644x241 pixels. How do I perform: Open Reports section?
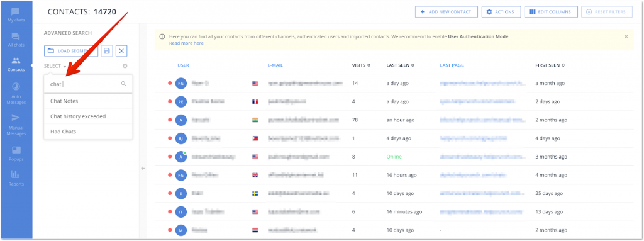tap(16, 179)
